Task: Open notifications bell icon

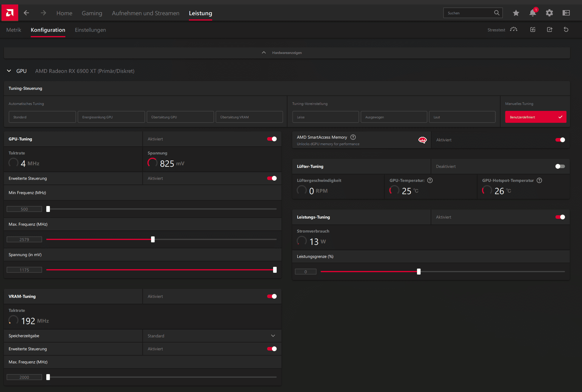Action: point(533,13)
